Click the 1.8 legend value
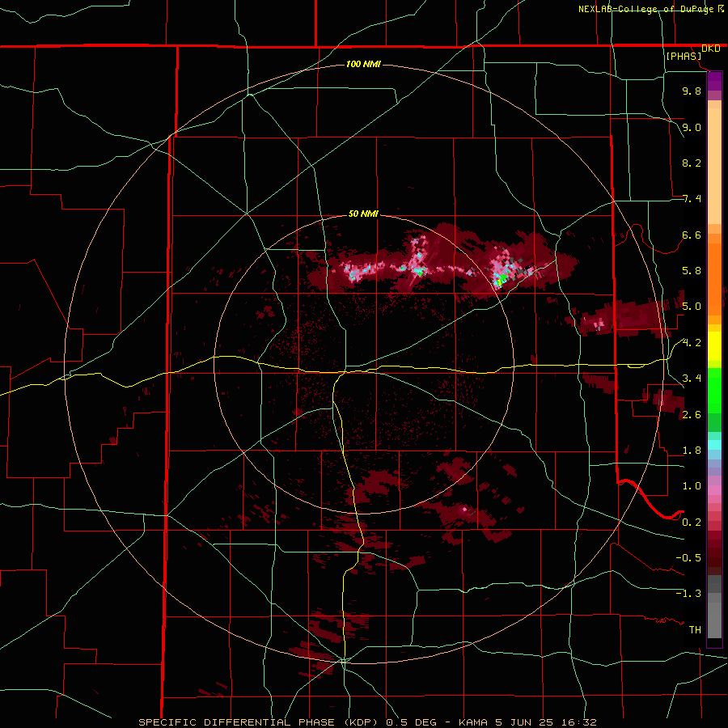Screen dimensions: 728x728 pos(692,451)
